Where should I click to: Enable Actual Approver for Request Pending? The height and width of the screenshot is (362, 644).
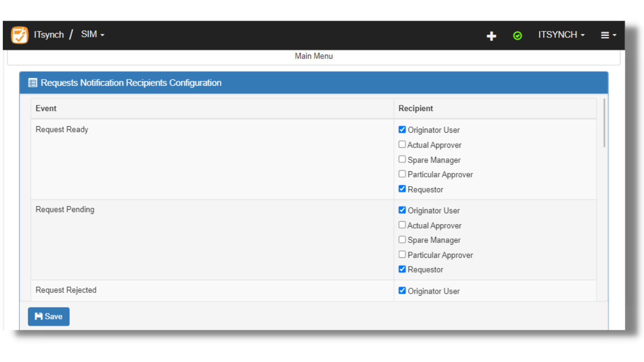tap(402, 224)
